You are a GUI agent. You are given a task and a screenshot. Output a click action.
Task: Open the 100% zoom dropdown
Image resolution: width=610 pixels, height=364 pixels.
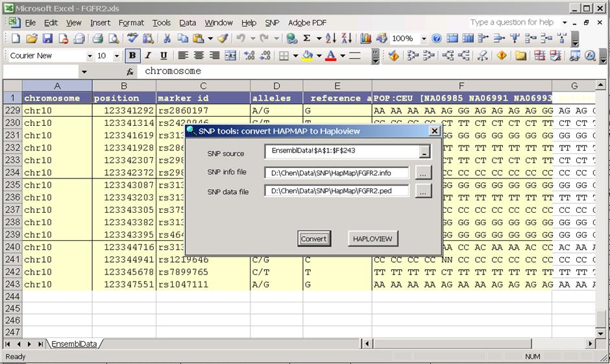424,38
